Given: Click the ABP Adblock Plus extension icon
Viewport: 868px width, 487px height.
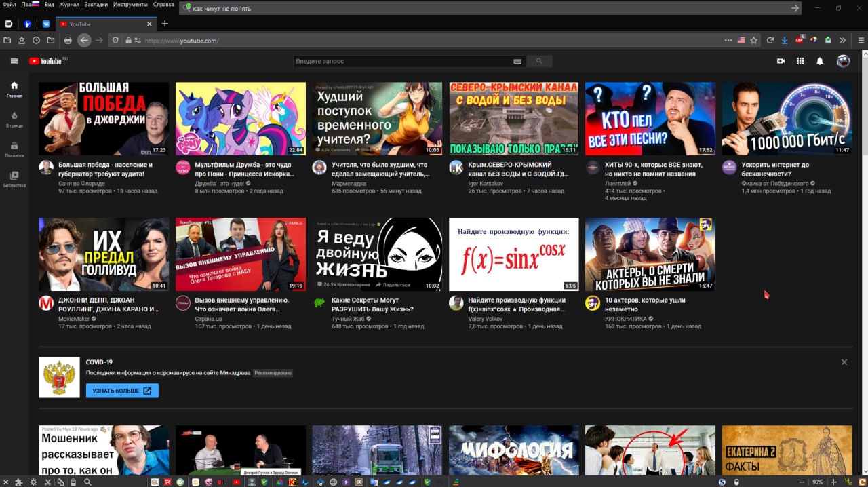Looking at the screenshot, I should tap(800, 40).
